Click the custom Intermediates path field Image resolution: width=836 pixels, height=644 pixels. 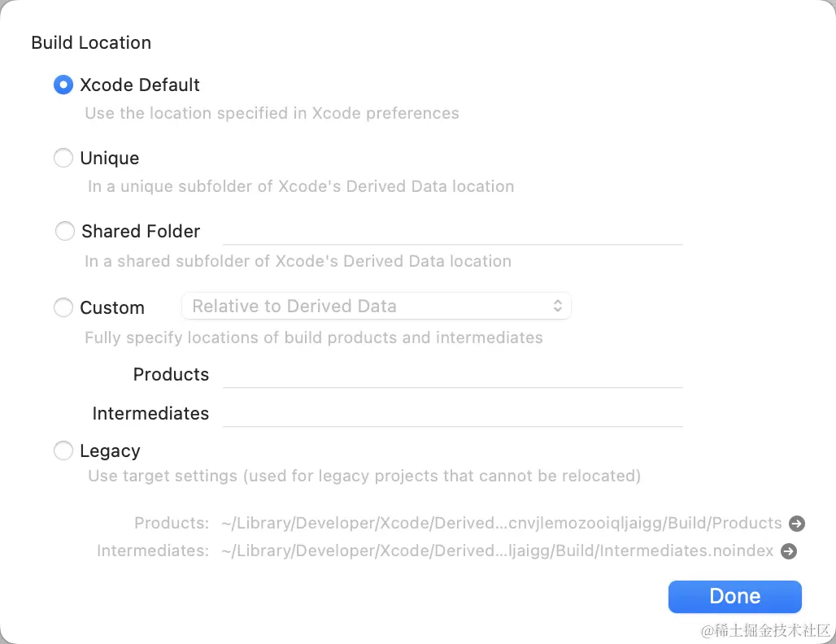452,414
